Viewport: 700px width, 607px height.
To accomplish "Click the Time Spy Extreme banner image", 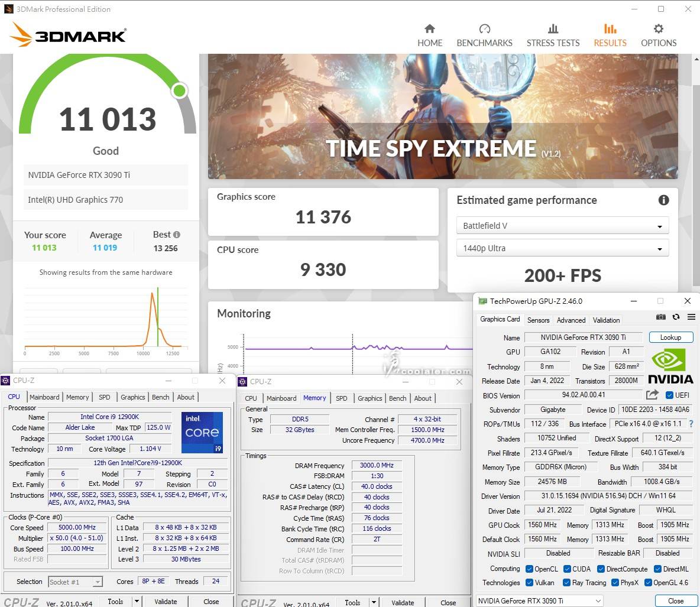I will click(443, 116).
